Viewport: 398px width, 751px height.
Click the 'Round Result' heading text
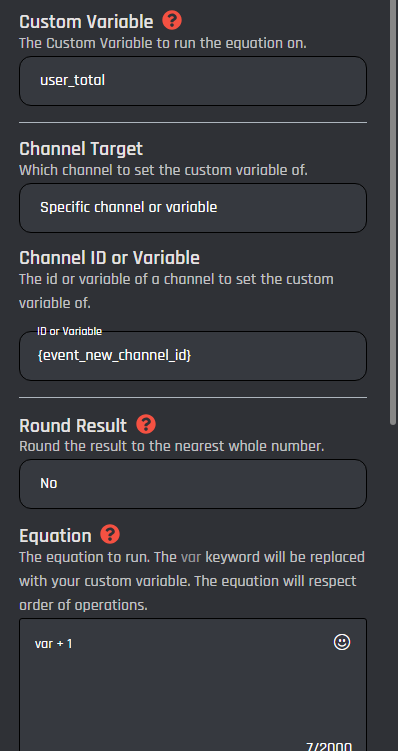(73, 426)
